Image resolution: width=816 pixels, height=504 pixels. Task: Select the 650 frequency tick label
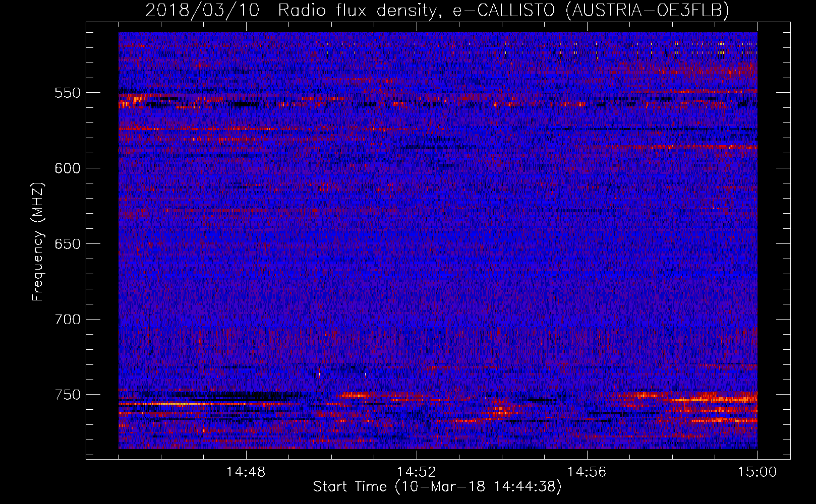[x=68, y=244]
